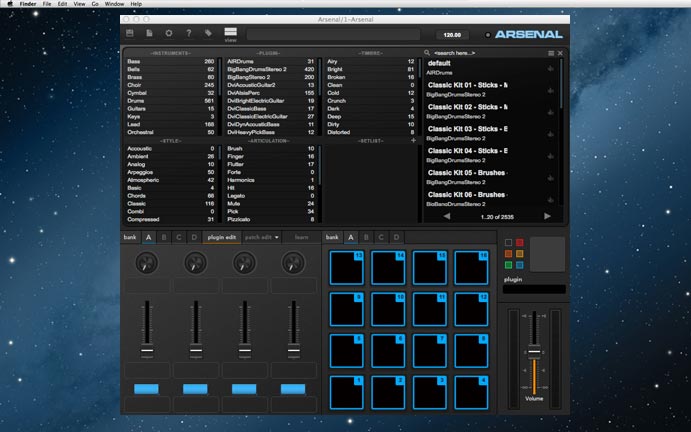Click the 120.00 tempo field

(x=452, y=35)
